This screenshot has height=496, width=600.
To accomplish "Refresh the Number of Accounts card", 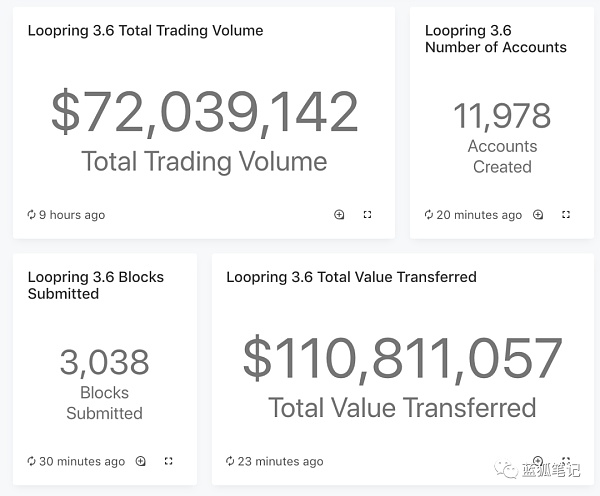I will point(429,215).
